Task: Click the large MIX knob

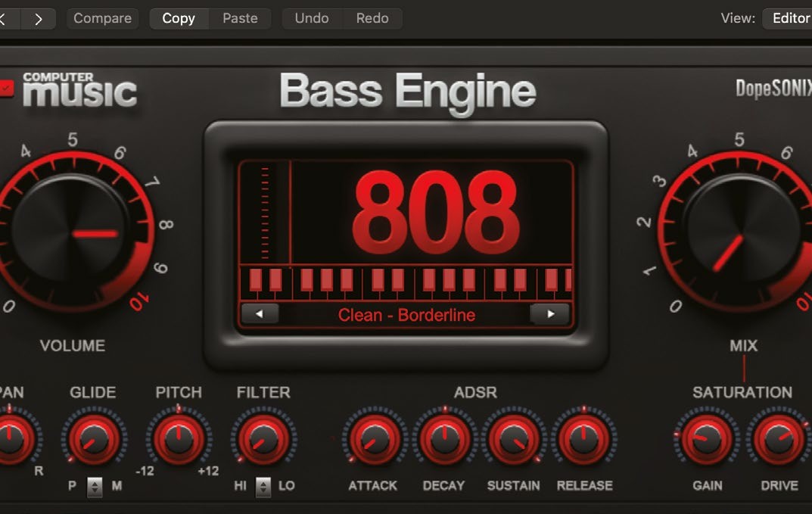Action: (742, 232)
